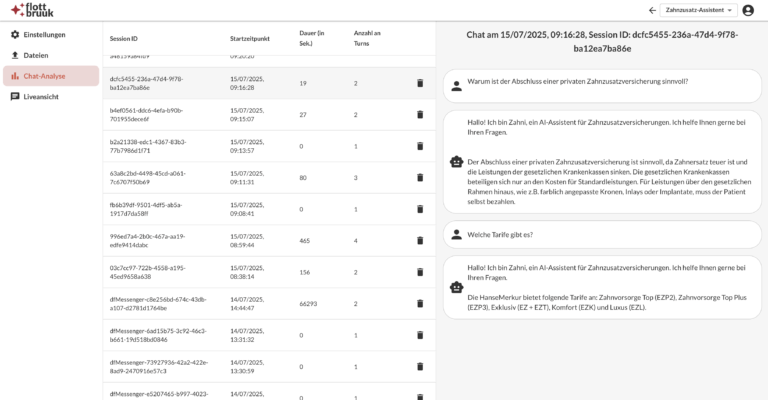The image size is (768, 400).
Task: Delete dfMessenger-c8e256bd session from 14:44:47
Action: tap(420, 304)
